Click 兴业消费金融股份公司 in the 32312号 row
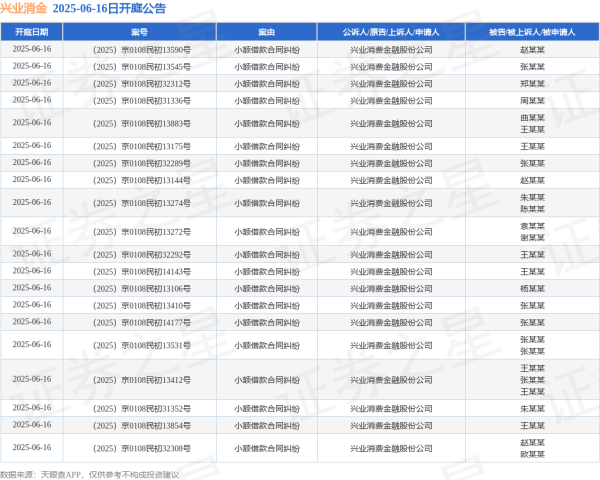This screenshot has height=480, width=600. click(391, 83)
